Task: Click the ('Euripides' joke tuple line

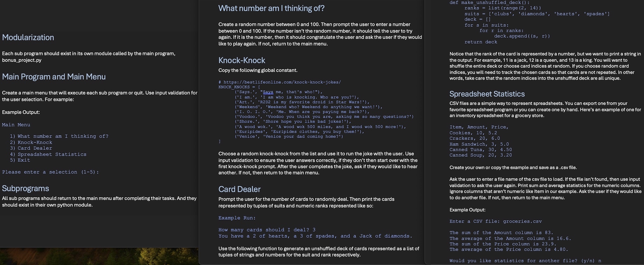Action: point(299,132)
